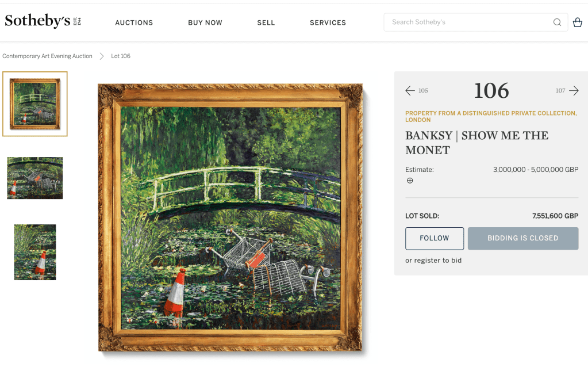
Task: Click the breadcrumb chevron separator
Action: (x=102, y=56)
